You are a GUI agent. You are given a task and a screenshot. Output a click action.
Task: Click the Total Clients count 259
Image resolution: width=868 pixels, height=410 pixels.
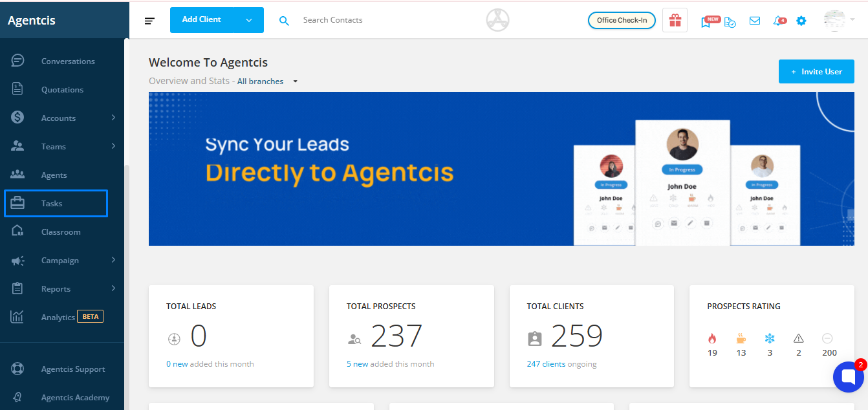(577, 336)
